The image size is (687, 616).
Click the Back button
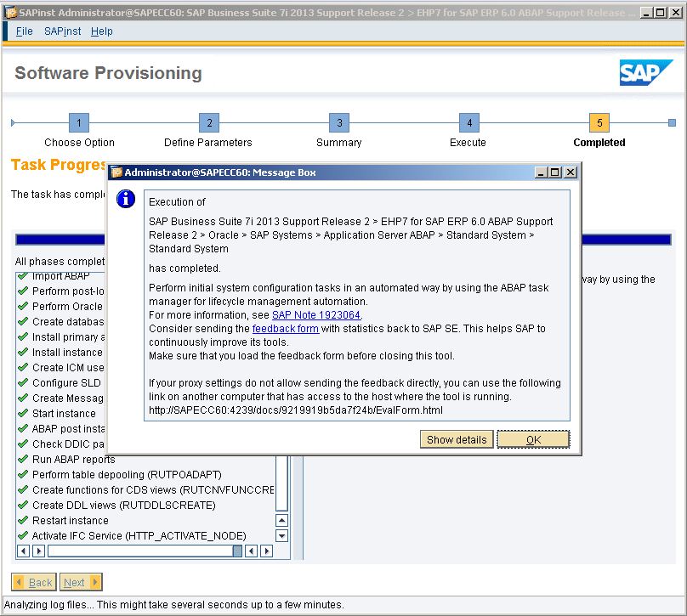point(34,582)
